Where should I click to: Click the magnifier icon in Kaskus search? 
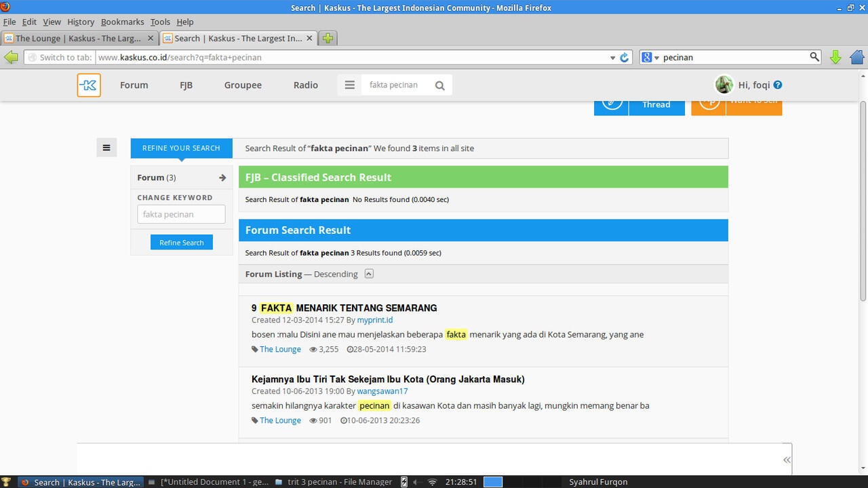pos(440,85)
